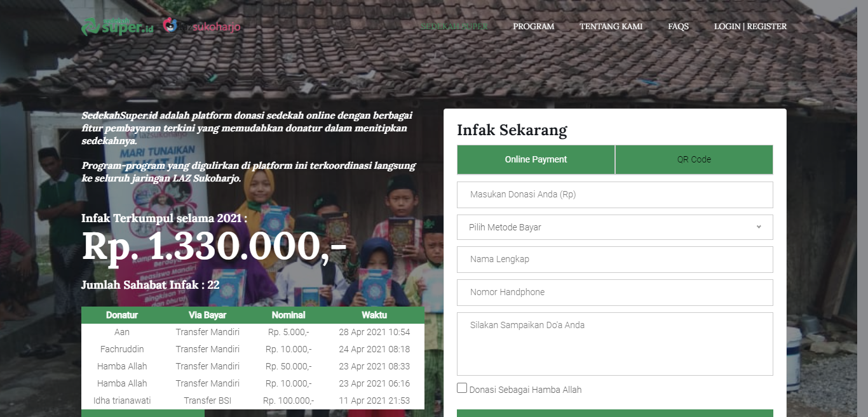Focus the Nomor Handphone field

pyautogui.click(x=615, y=293)
